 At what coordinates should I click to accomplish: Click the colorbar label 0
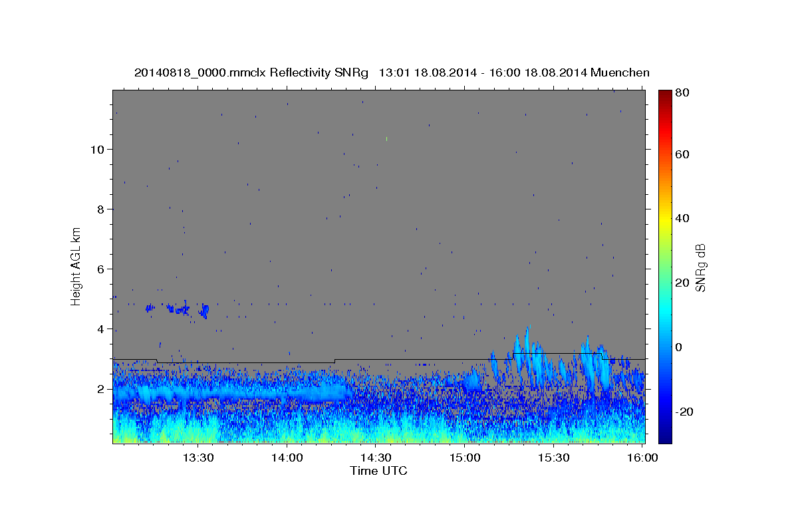(x=680, y=347)
